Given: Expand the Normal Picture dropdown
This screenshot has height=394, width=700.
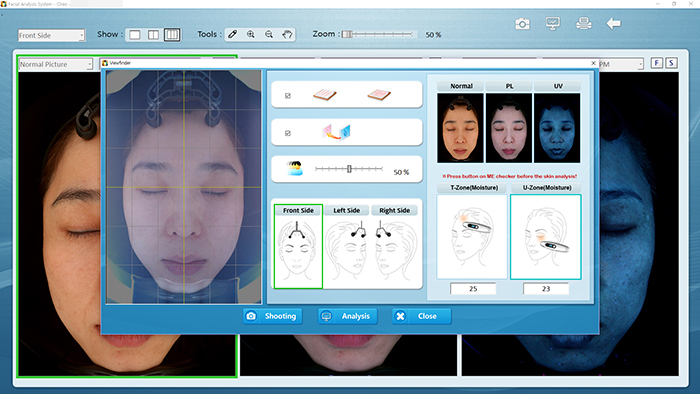Looking at the screenshot, I should pos(55,64).
